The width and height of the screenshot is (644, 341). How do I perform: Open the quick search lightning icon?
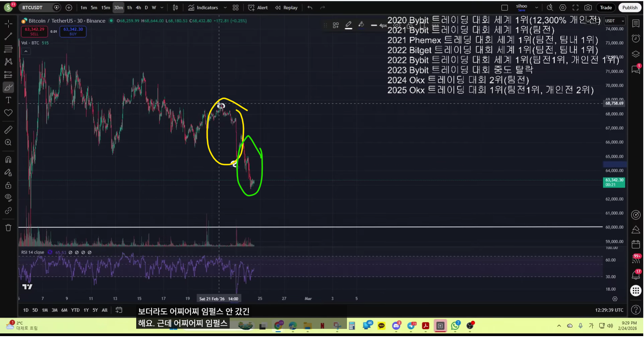pos(550,8)
